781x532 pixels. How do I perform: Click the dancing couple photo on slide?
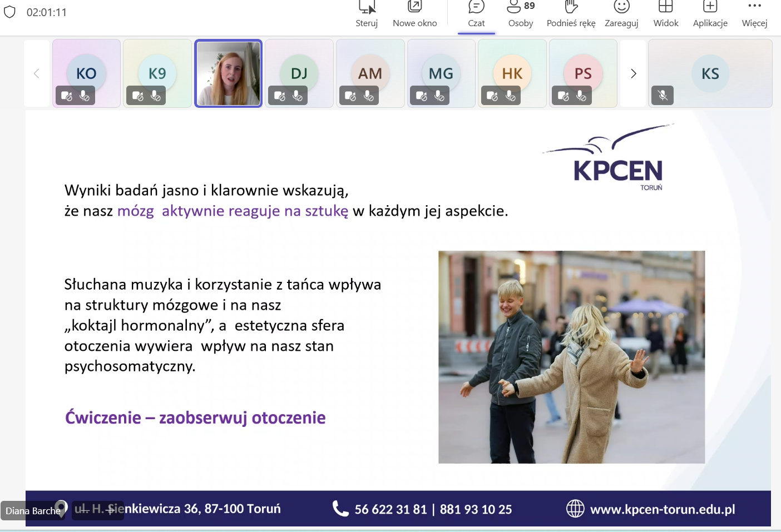[571, 357]
